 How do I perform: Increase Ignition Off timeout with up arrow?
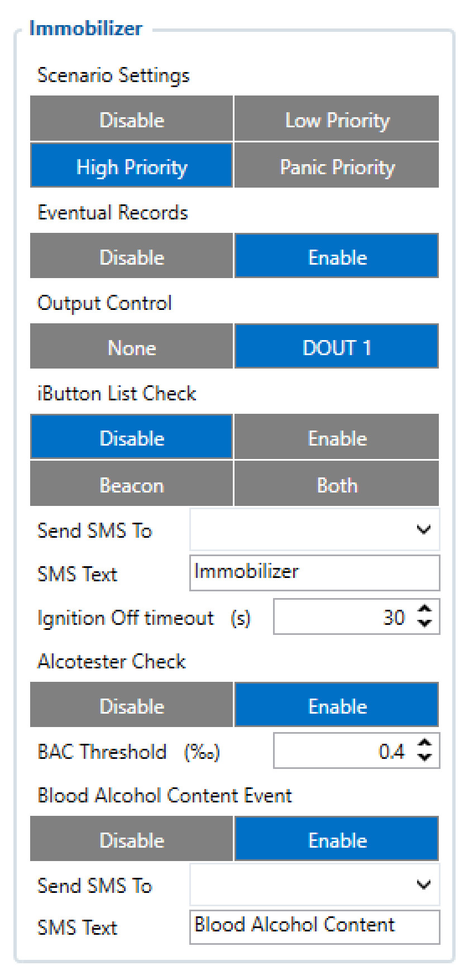[x=425, y=610]
